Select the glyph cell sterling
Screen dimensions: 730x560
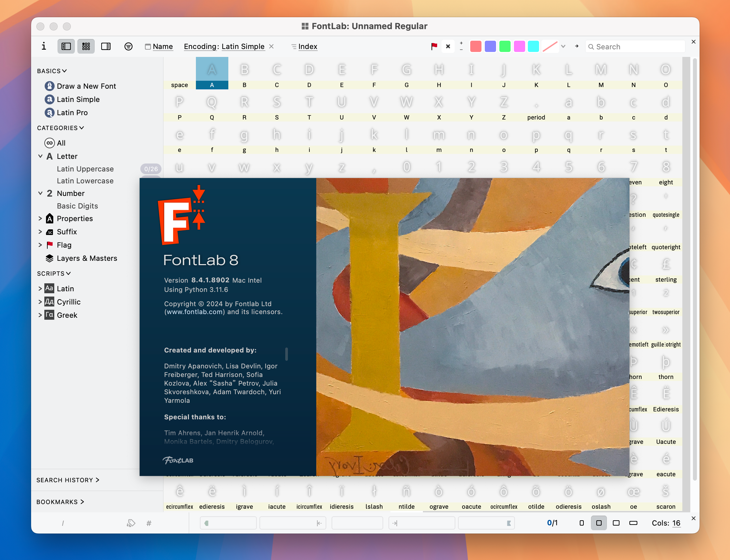666,268
